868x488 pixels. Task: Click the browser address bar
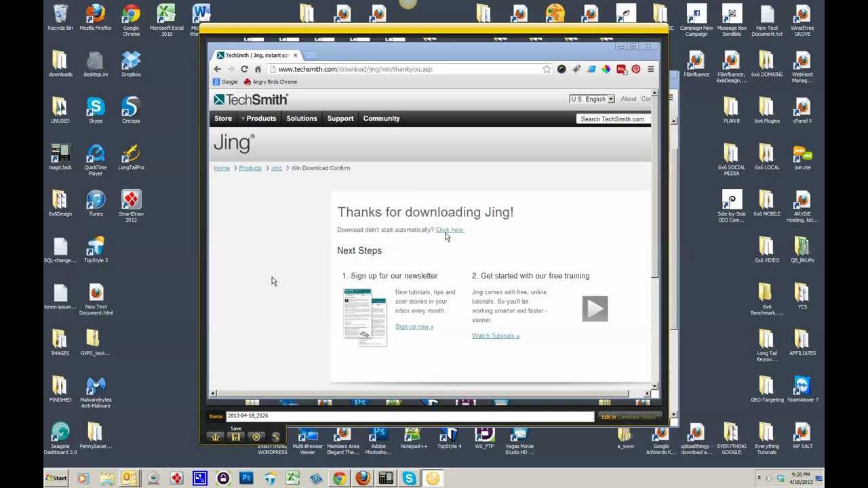coord(410,69)
